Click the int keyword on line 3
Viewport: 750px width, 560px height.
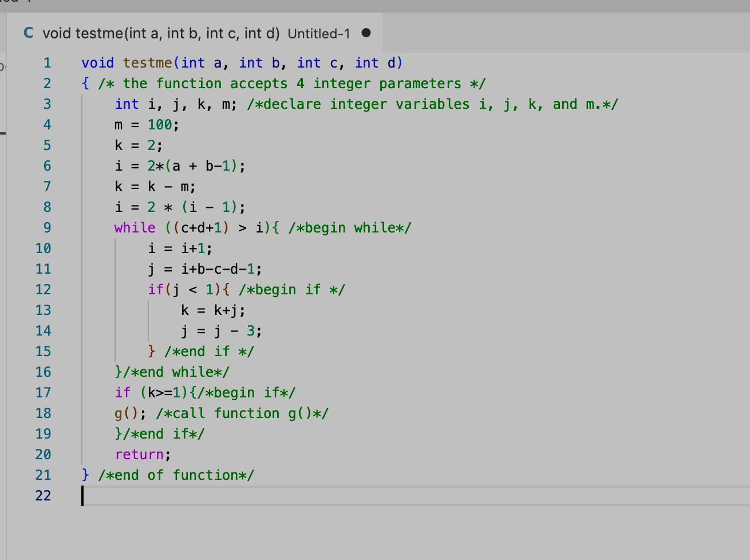127,104
